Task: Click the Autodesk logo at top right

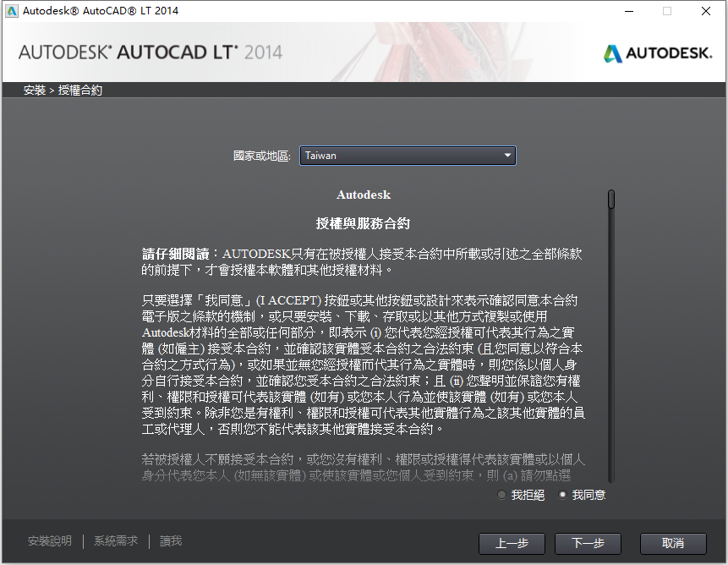Action: (658, 53)
